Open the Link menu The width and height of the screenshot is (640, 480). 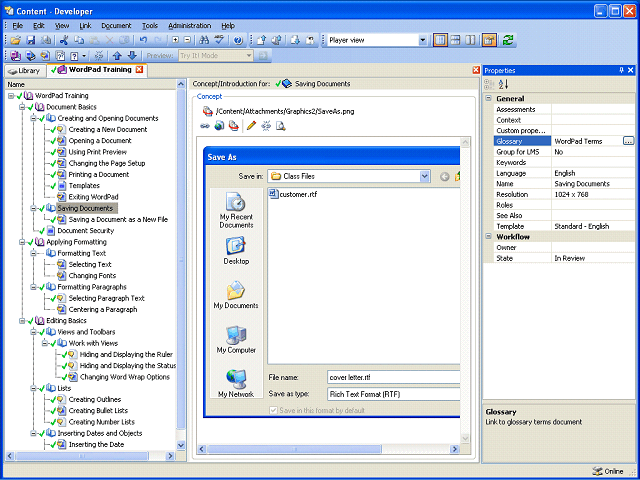click(85, 25)
